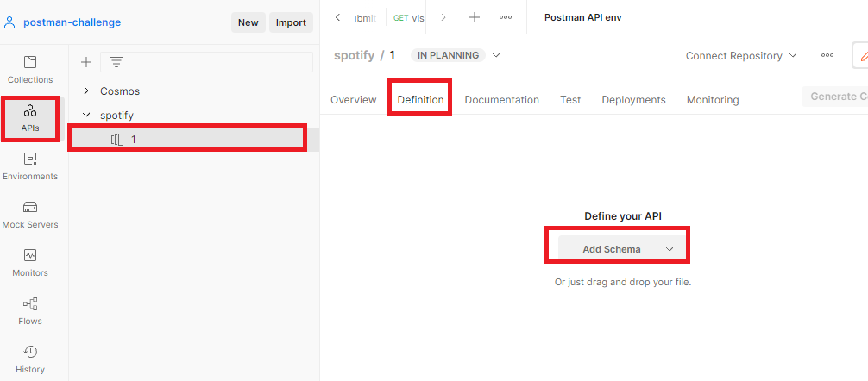Image resolution: width=868 pixels, height=381 pixels.
Task: Open the Collections sidebar section
Action: point(30,70)
